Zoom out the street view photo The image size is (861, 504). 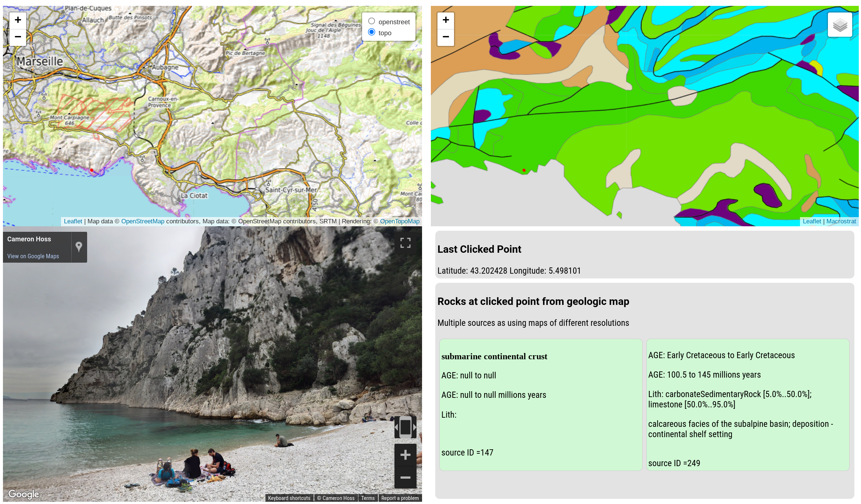click(x=405, y=477)
